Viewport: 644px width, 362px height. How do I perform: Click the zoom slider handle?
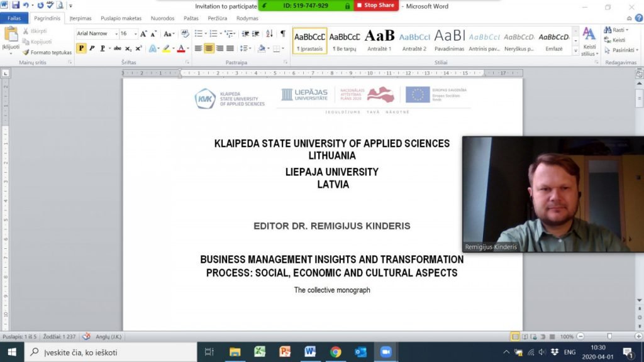click(609, 337)
